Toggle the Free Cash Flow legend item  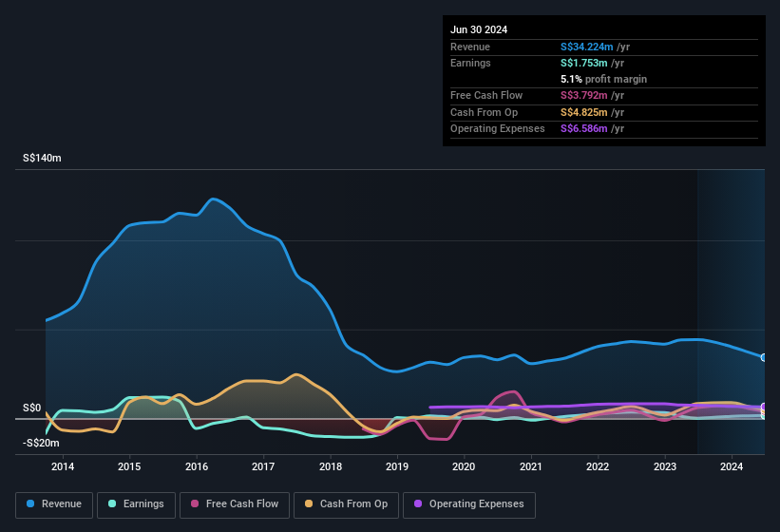pos(235,503)
